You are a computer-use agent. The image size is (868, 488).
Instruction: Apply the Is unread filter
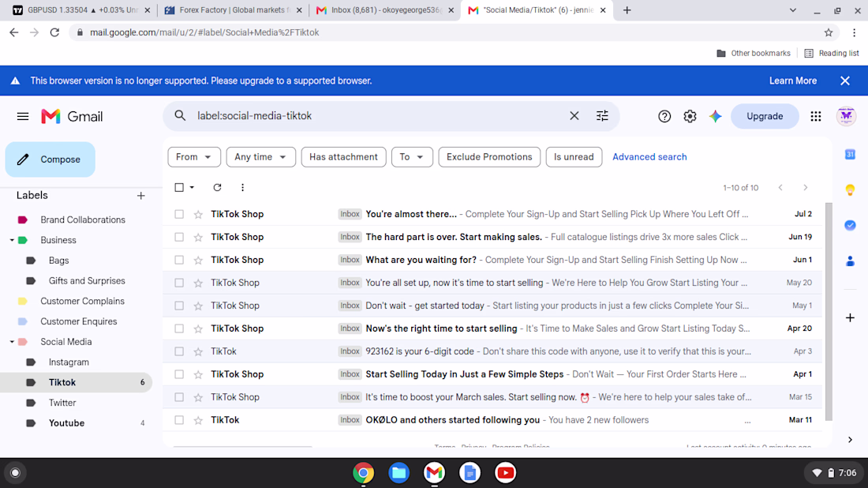click(574, 157)
